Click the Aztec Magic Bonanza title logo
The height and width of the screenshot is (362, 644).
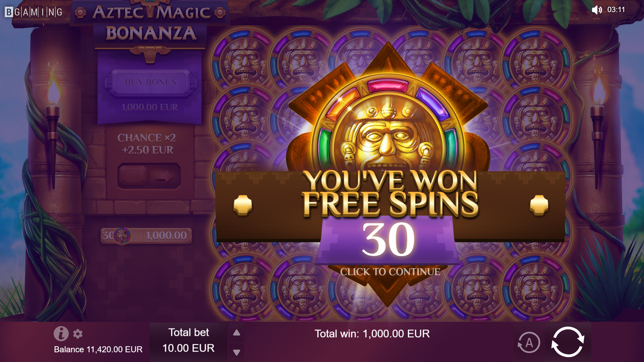(x=151, y=23)
